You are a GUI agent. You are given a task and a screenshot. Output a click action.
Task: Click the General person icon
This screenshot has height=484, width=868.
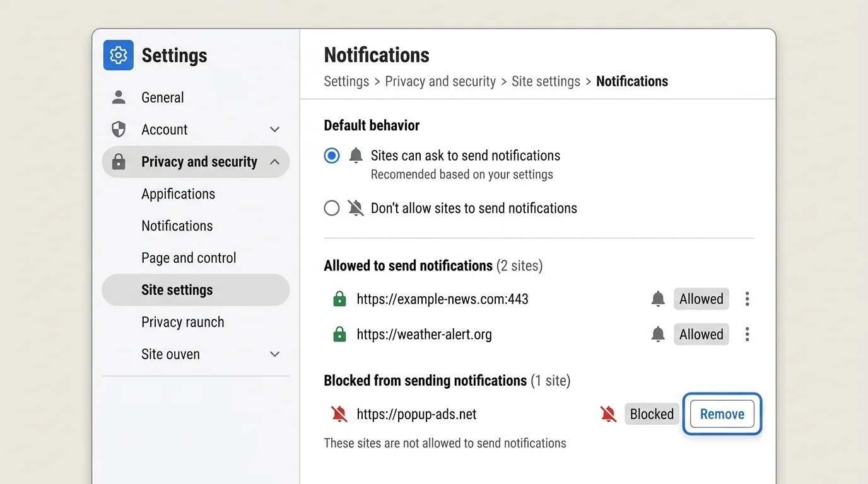coord(118,97)
